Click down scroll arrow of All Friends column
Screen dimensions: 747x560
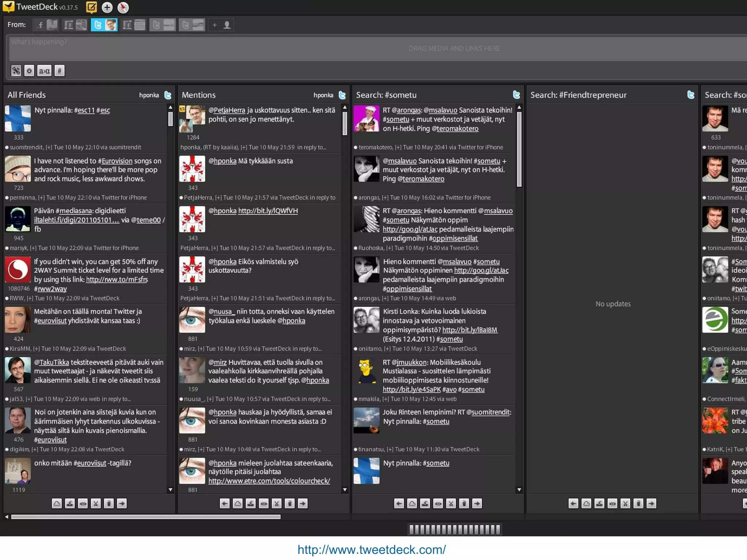tap(170, 490)
